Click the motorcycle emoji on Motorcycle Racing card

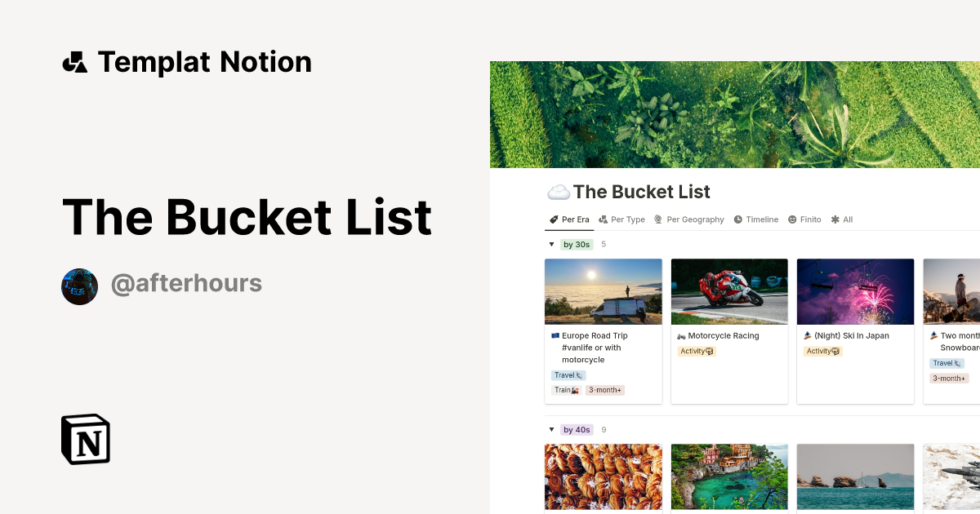tap(681, 335)
